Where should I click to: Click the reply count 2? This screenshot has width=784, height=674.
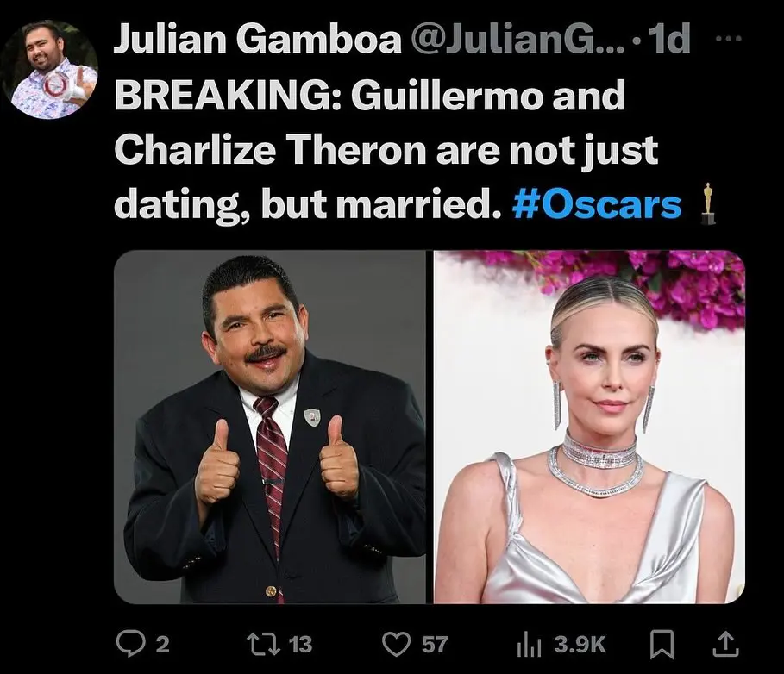click(x=162, y=645)
